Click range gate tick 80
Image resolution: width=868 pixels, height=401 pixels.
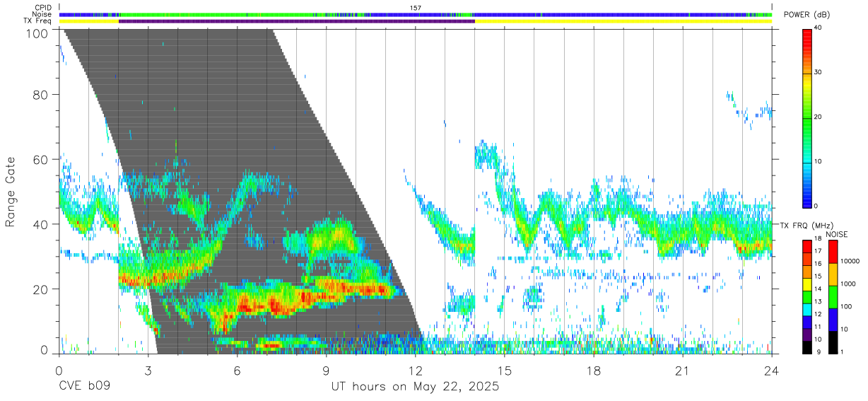pos(42,94)
